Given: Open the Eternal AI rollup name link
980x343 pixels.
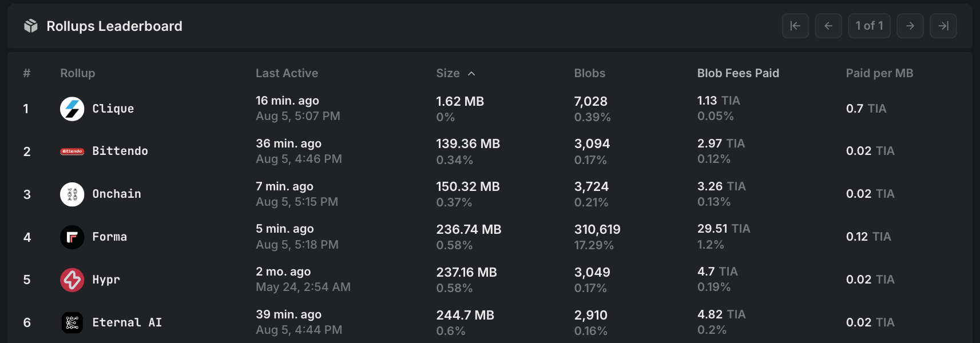Looking at the screenshot, I should [x=127, y=322].
